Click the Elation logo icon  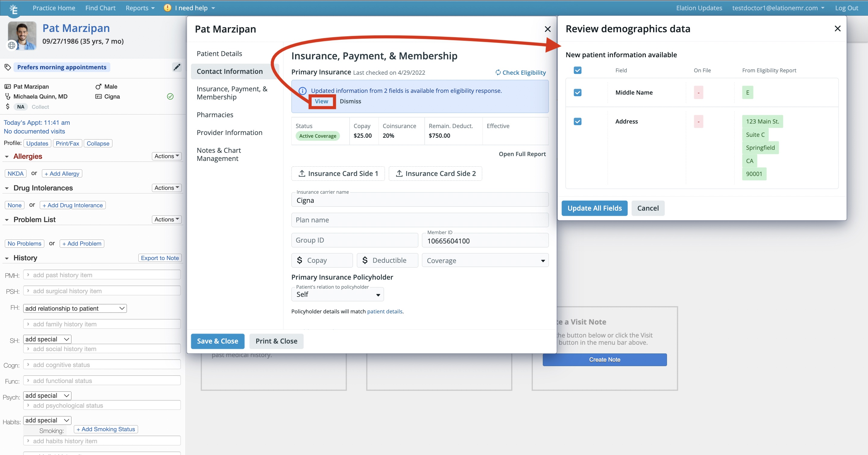14,9
